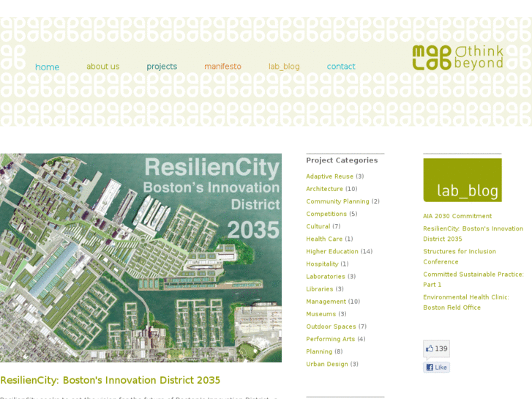The image size is (532, 399).
Task: Open Structures for Inclusion Conference post
Action: (x=460, y=256)
